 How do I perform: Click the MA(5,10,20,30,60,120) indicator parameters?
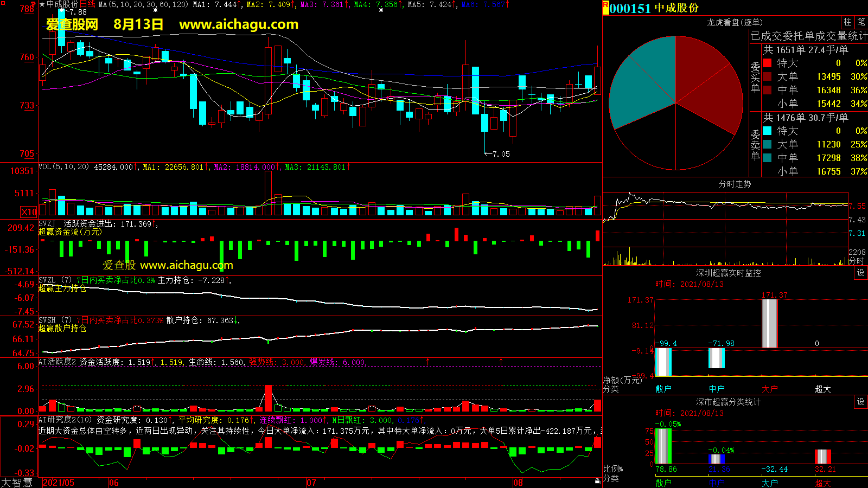[143, 4]
